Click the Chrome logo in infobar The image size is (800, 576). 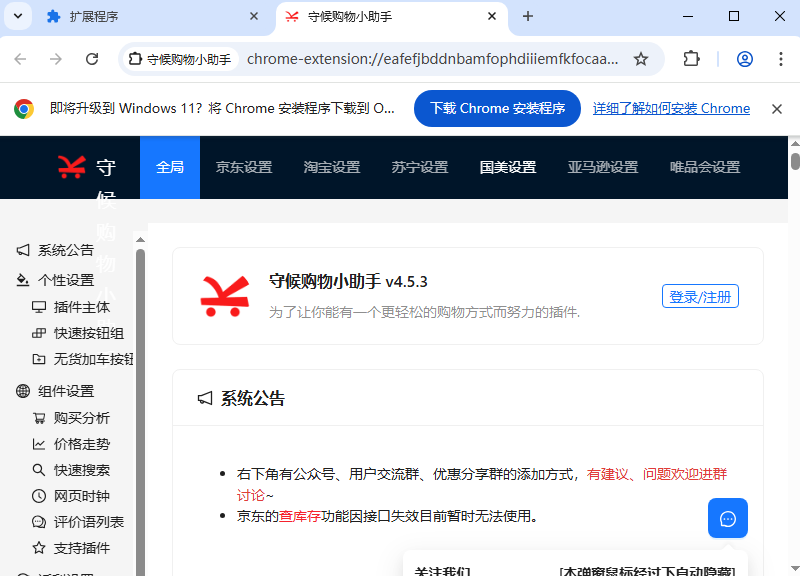coord(23,109)
